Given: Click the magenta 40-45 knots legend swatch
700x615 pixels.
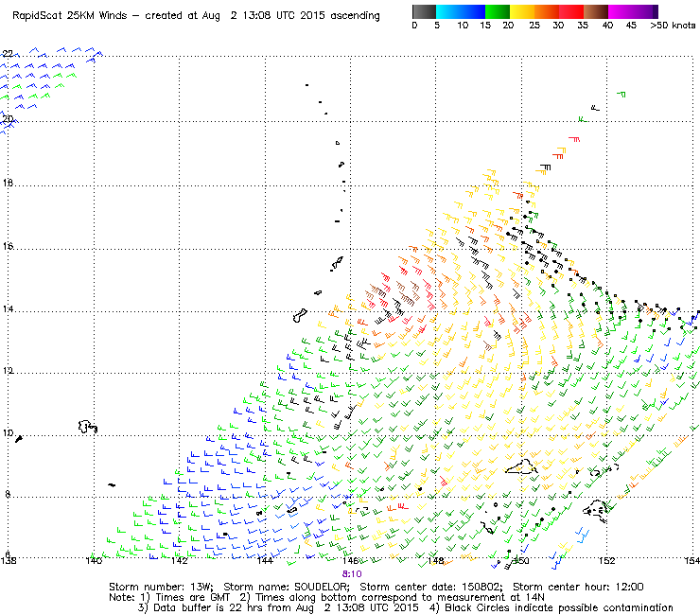Looking at the screenshot, I should pyautogui.click(x=621, y=11).
